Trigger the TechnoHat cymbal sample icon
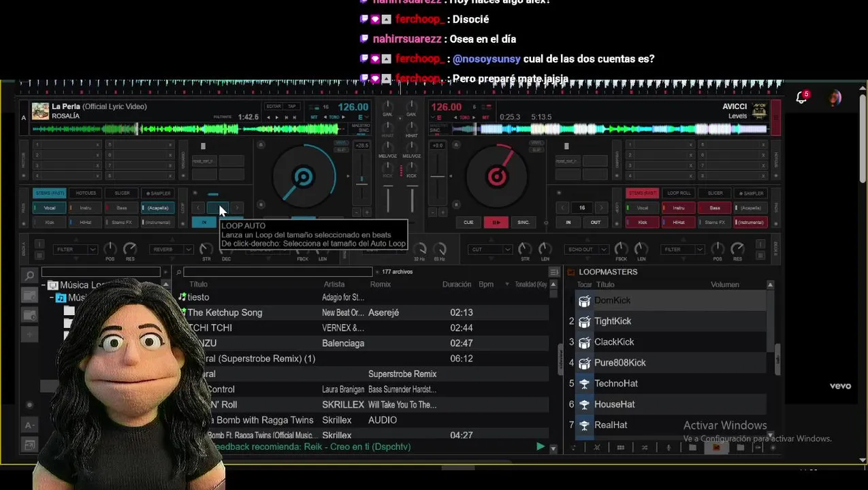Image resolution: width=868 pixels, height=490 pixels. point(584,384)
